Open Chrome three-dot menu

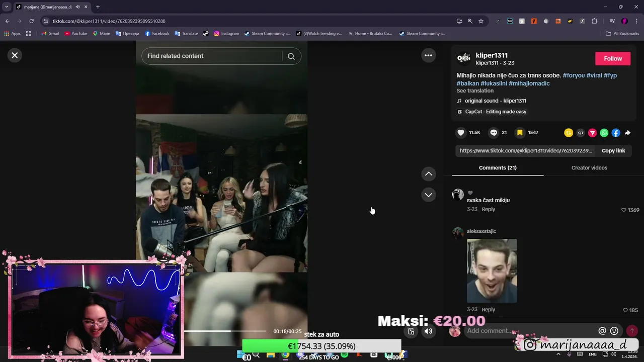[x=636, y=21]
